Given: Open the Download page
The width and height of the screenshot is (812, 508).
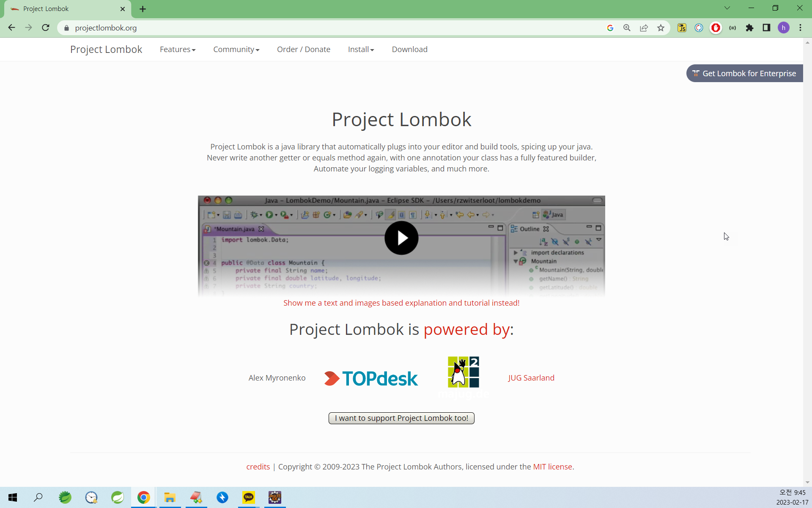Looking at the screenshot, I should pyautogui.click(x=409, y=50).
